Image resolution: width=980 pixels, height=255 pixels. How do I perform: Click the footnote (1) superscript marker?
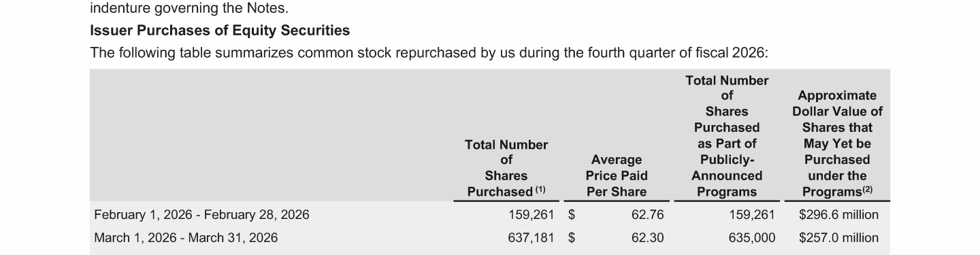click(540, 190)
